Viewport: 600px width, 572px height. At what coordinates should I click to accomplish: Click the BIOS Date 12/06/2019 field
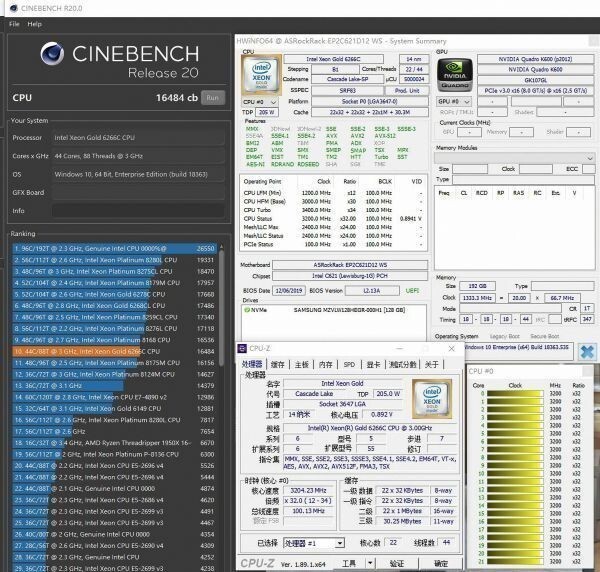click(289, 291)
